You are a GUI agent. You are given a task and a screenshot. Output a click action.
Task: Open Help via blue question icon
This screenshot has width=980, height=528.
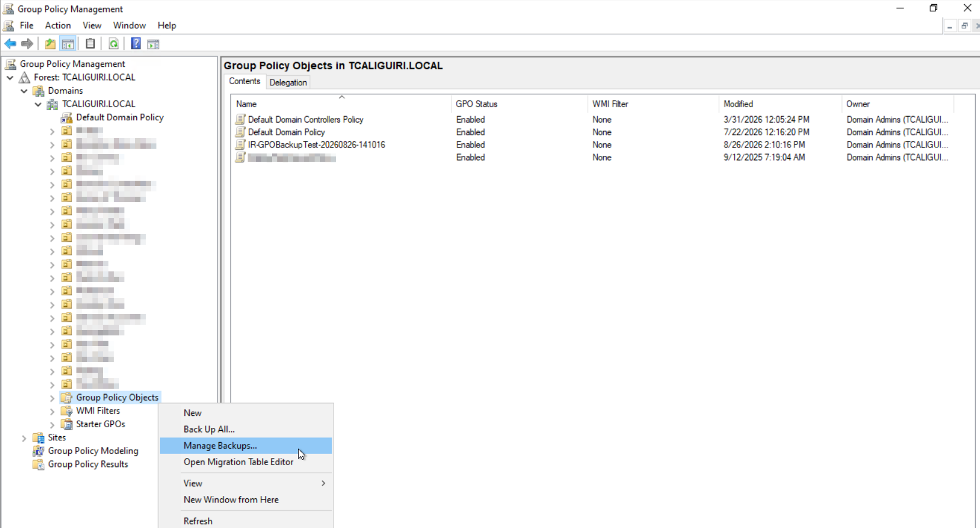136,44
